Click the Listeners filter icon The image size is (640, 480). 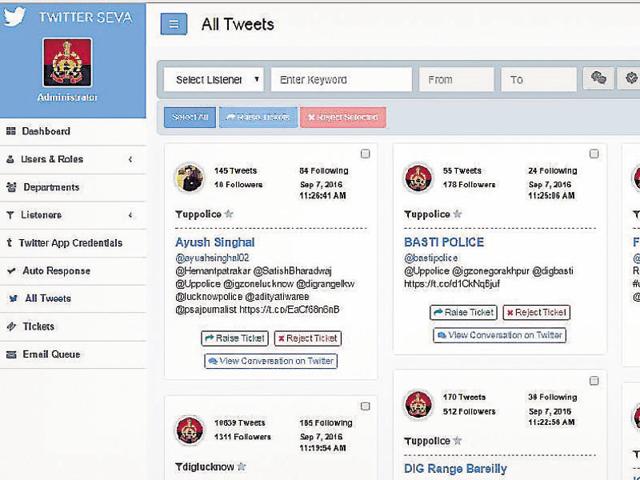pyautogui.click(x=11, y=215)
